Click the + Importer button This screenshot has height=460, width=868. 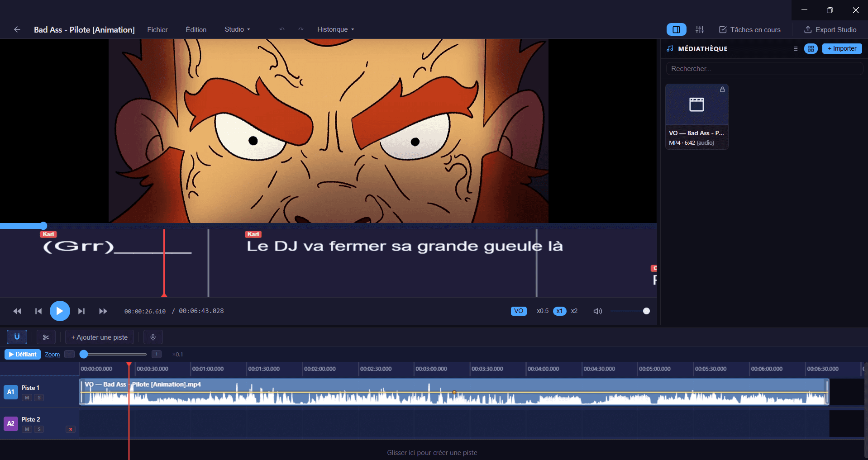(x=842, y=48)
